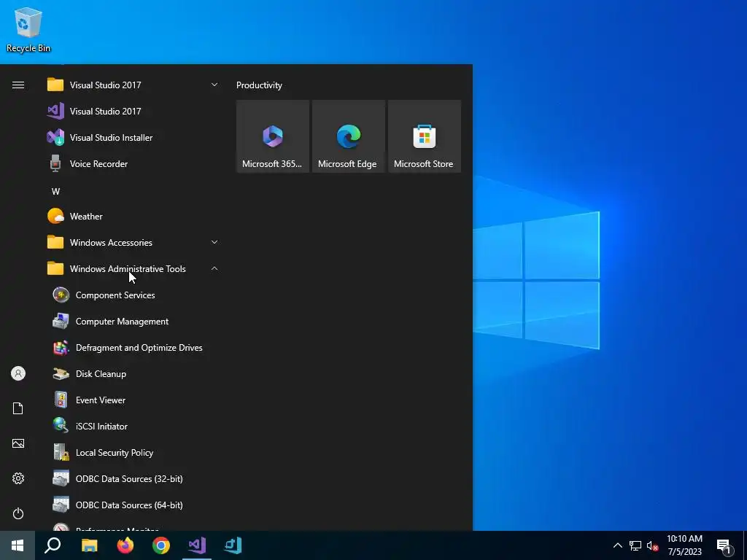Image resolution: width=747 pixels, height=560 pixels.
Task: Jump to the W letter section header
Action: pos(55,192)
